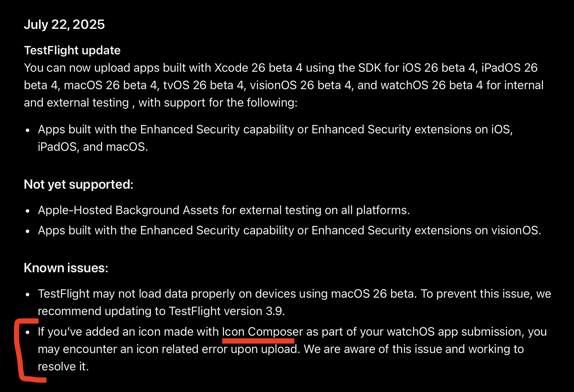Select the "Not yet supported:" heading

[x=78, y=185]
